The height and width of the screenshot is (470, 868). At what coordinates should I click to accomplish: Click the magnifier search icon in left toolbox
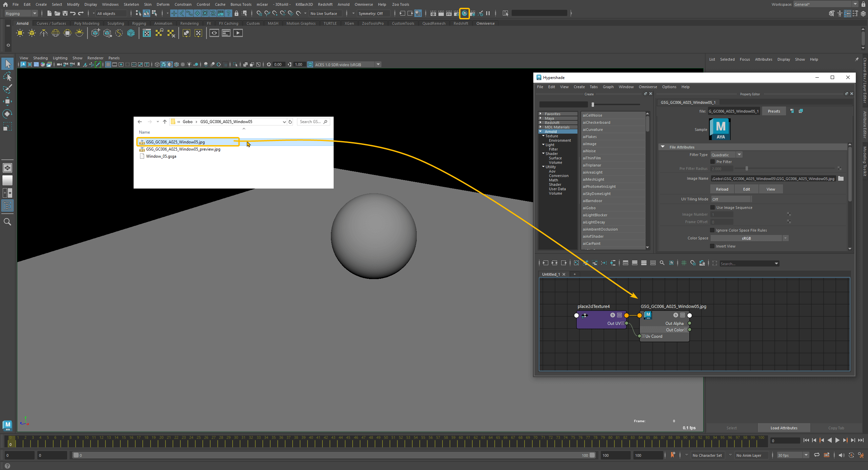(7, 222)
